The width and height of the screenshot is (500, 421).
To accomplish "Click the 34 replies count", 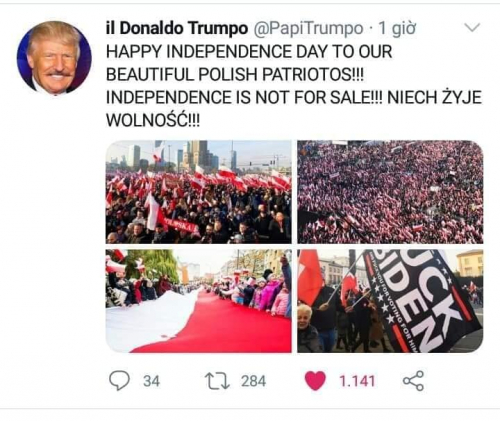I will tap(152, 381).
